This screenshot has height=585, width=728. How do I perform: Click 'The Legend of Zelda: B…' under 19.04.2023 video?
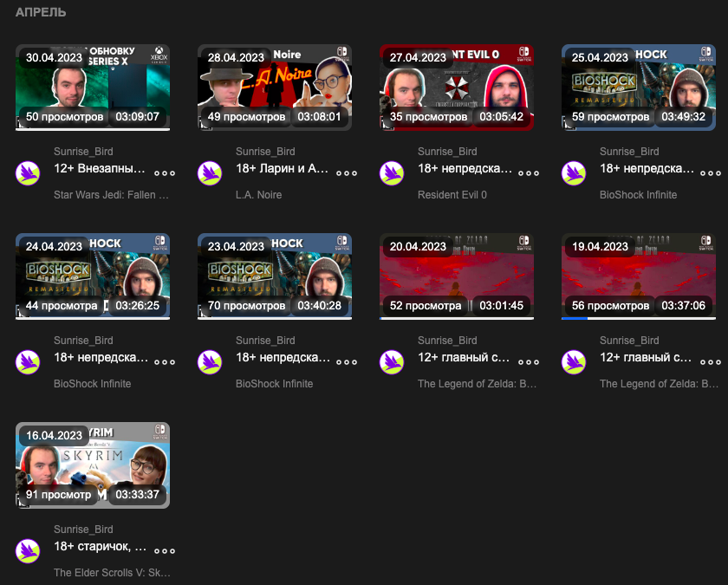659,384
